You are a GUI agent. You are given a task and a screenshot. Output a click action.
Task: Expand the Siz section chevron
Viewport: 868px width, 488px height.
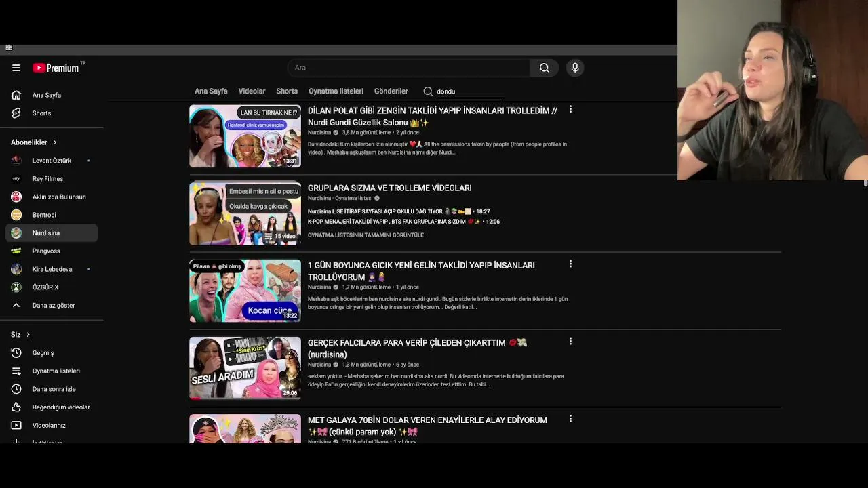(28, 335)
